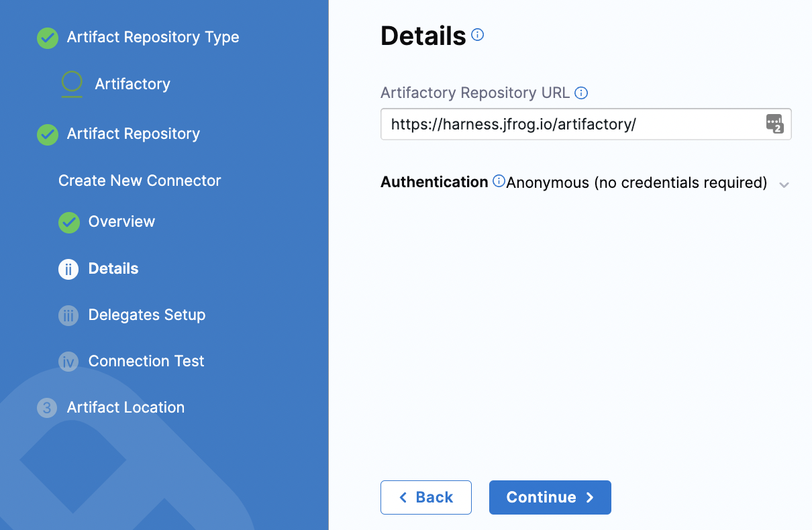Click the step iv Connection Test icon
This screenshot has height=530, width=812.
click(68, 362)
